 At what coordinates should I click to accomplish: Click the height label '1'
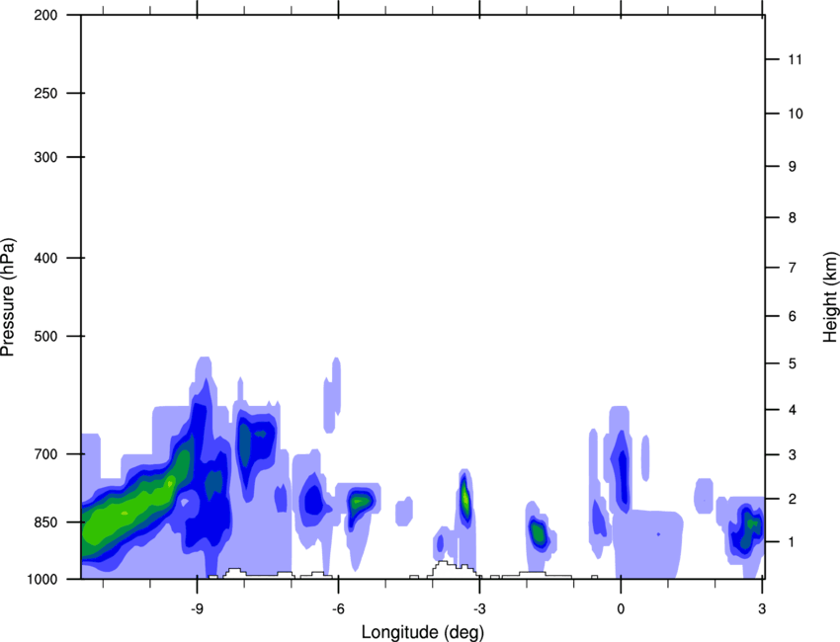793,542
